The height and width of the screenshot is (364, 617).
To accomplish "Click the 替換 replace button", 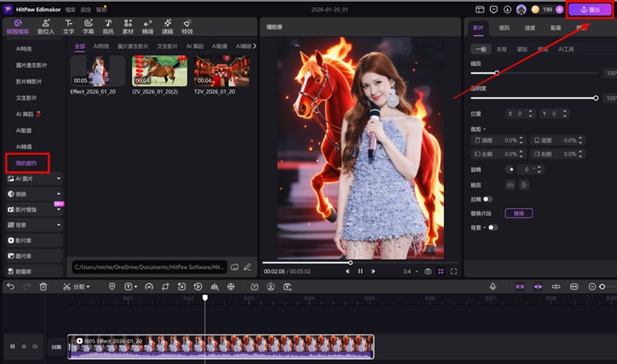I will (x=519, y=213).
